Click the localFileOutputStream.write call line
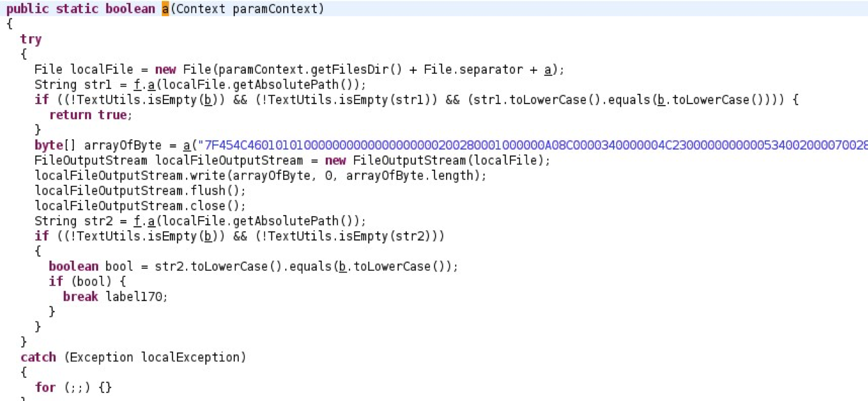This screenshot has height=401, width=868. pyautogui.click(x=259, y=176)
